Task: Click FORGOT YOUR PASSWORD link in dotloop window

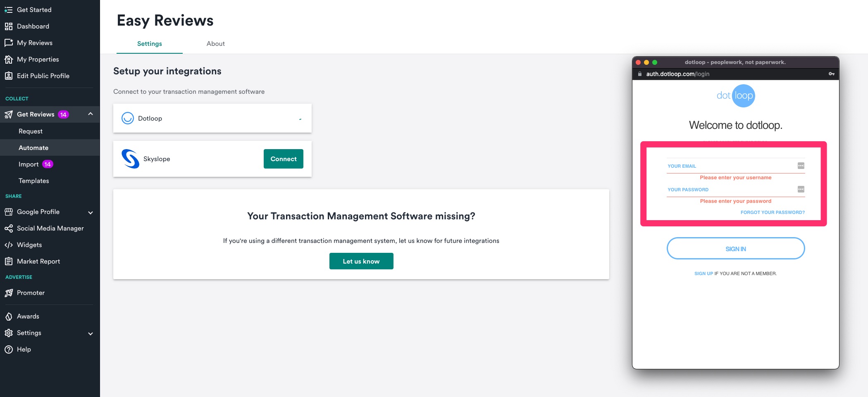Action: pos(772,212)
